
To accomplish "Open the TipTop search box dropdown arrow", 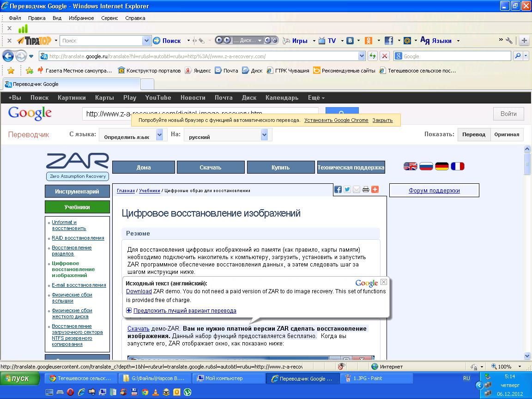I will click(146, 41).
